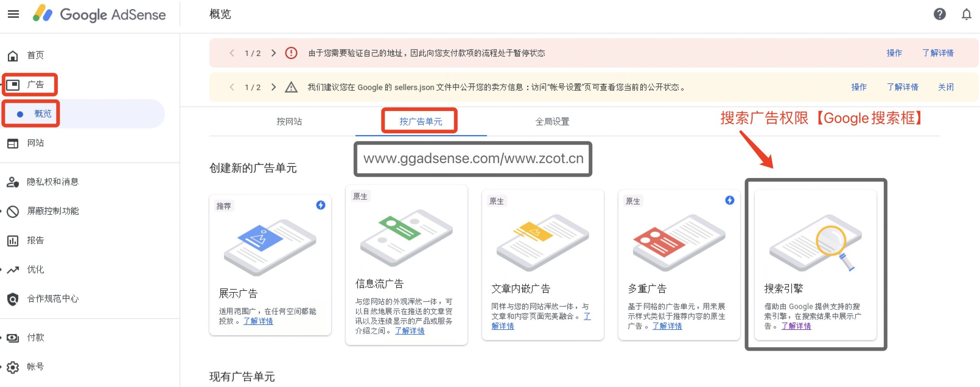Switch to the 按网站 tab
980x387 pixels.
tap(289, 122)
